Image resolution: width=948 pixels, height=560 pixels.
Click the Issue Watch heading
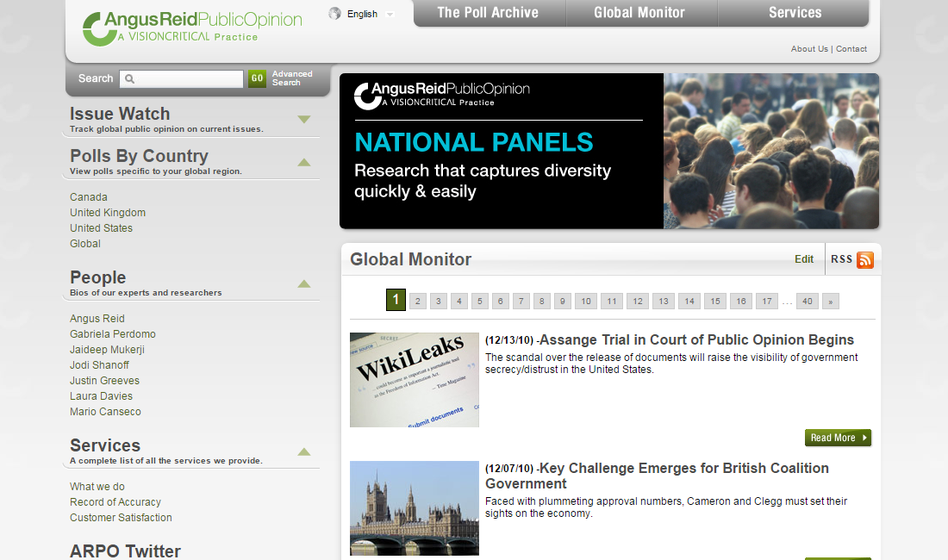(x=120, y=114)
